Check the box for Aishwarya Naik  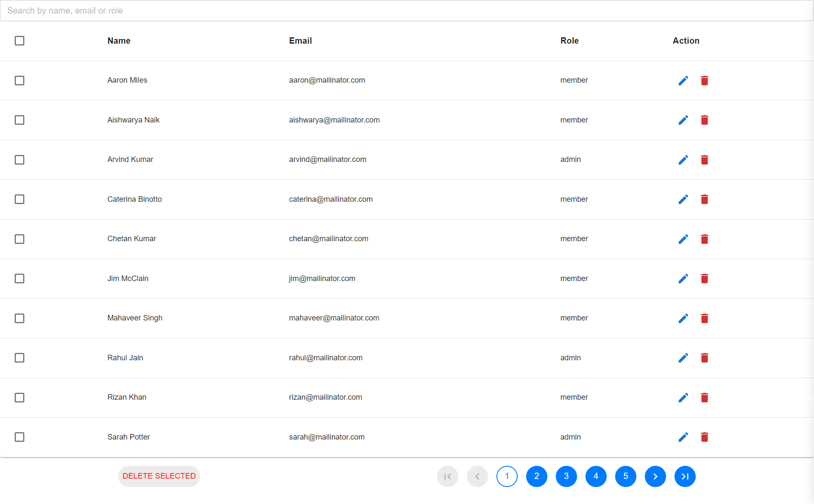click(x=20, y=120)
